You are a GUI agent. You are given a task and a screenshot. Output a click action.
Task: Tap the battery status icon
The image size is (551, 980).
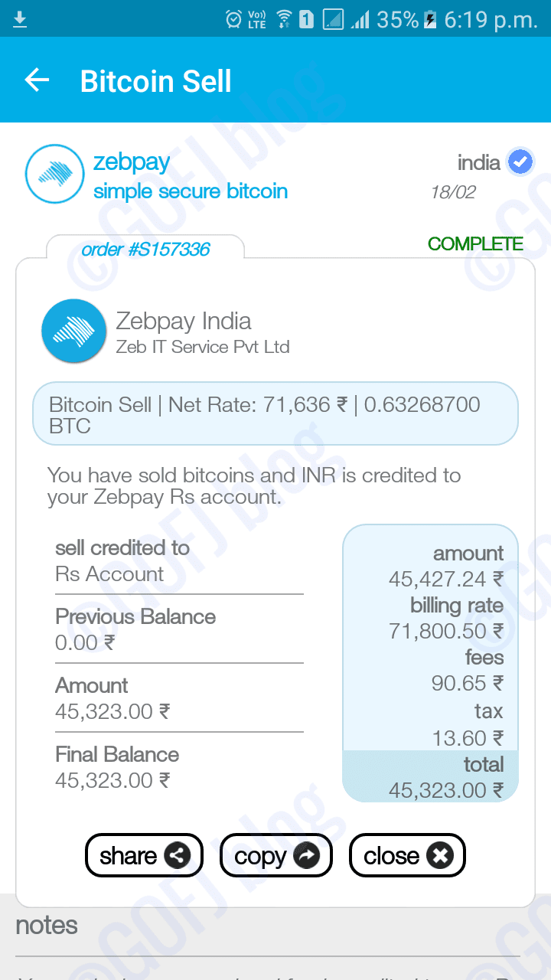(431, 20)
